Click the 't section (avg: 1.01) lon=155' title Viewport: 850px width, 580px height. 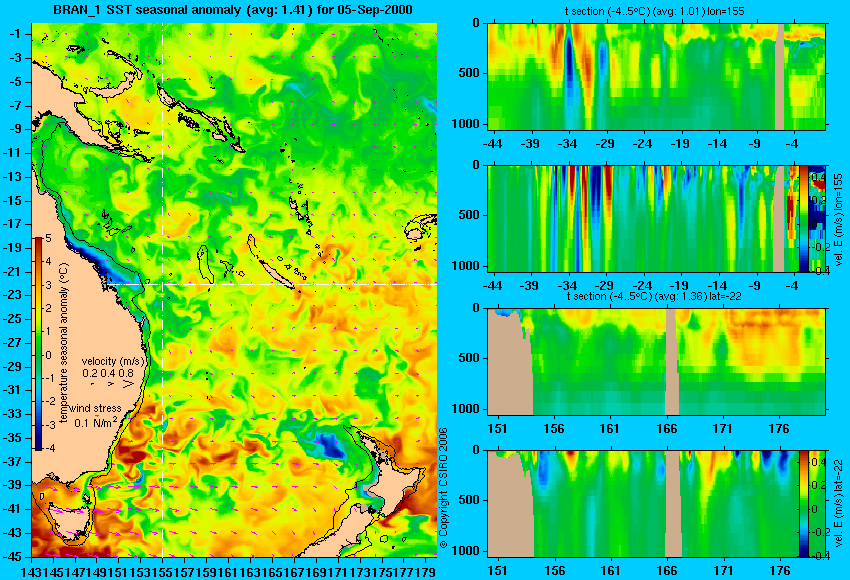tap(656, 11)
